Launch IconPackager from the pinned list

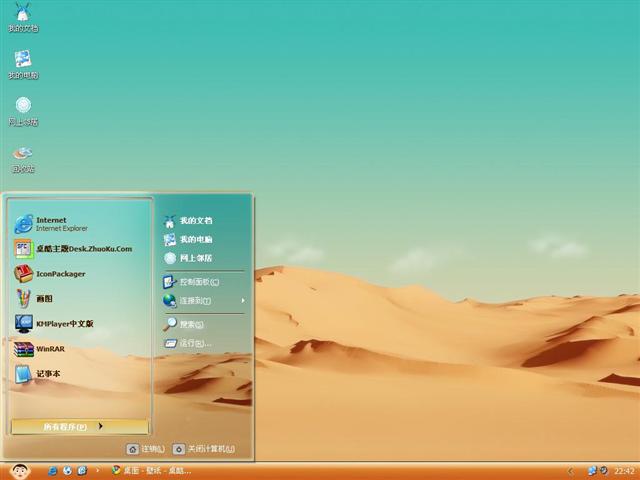tap(60, 273)
